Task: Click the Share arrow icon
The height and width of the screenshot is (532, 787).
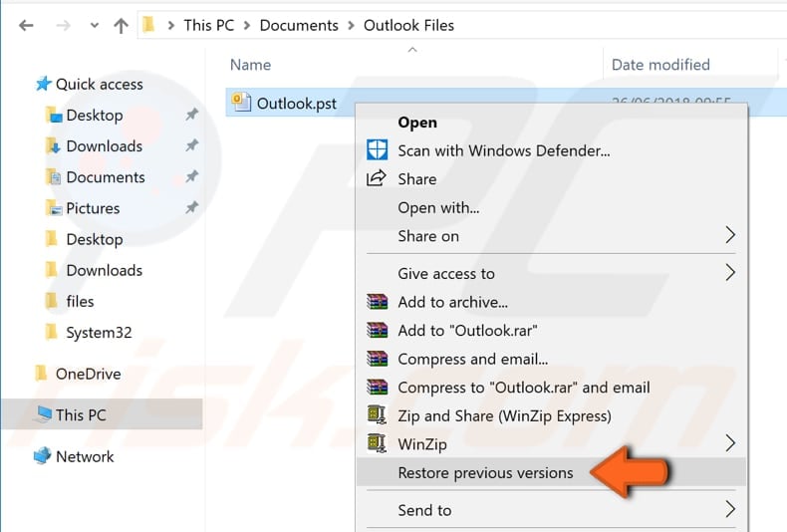Action: point(377,179)
